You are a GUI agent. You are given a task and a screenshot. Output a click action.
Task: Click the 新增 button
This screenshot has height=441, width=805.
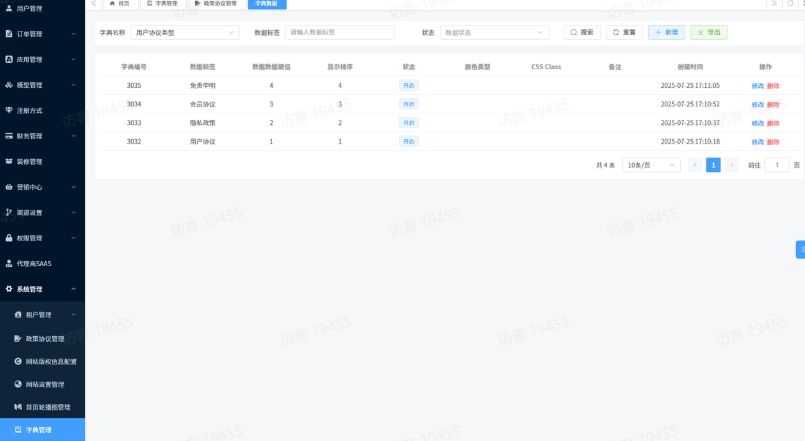[x=666, y=32]
